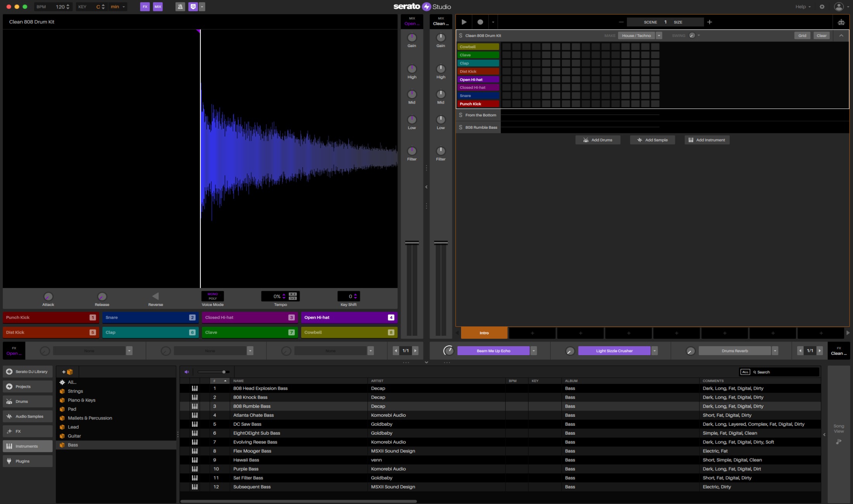Image resolution: width=853 pixels, height=504 pixels.
Task: Open the Drums library tab
Action: (x=27, y=402)
